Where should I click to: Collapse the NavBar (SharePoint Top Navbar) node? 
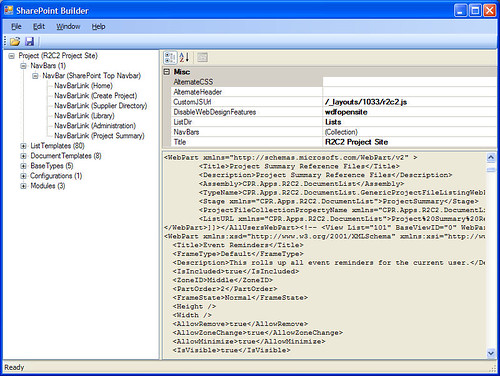[x=35, y=76]
